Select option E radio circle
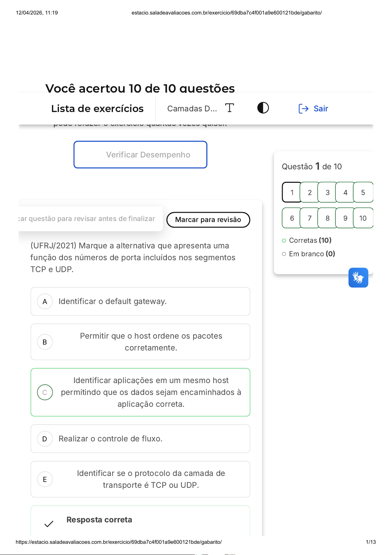This screenshot has height=555, width=392. click(45, 480)
